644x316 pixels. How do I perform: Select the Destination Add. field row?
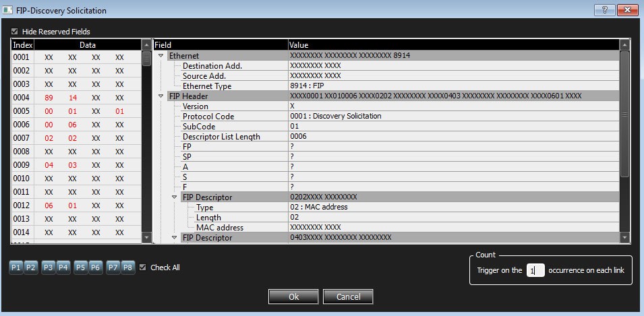click(x=386, y=65)
